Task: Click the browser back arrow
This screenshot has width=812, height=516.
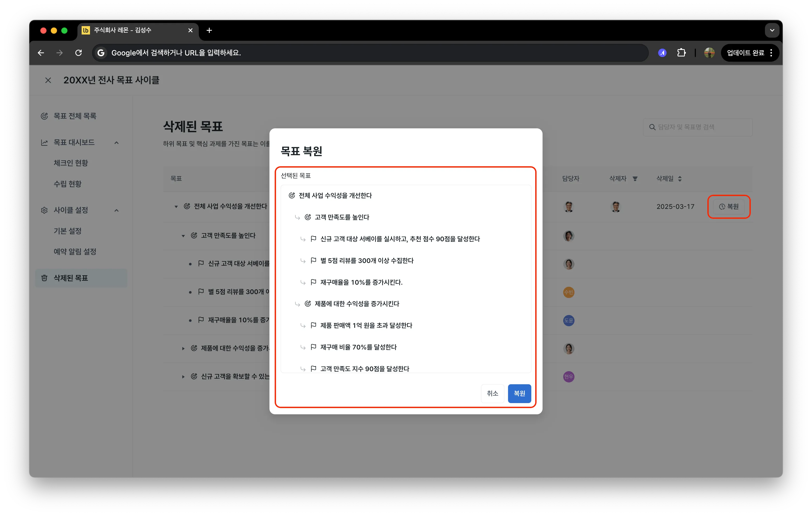Action: click(x=41, y=53)
